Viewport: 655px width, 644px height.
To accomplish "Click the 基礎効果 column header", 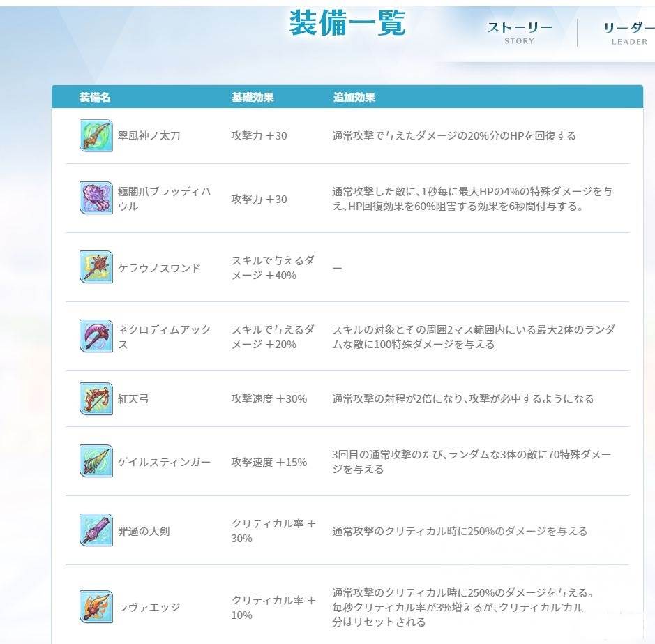I will click(x=253, y=97).
